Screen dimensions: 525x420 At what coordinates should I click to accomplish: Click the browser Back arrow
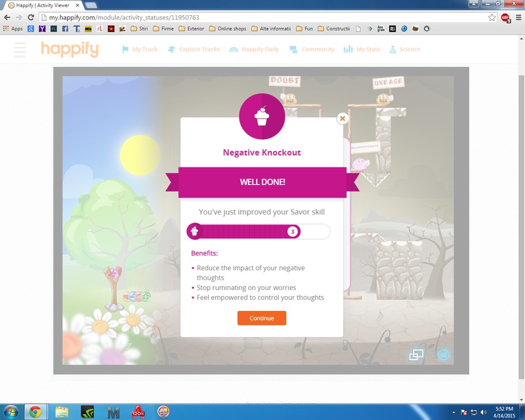(x=7, y=18)
